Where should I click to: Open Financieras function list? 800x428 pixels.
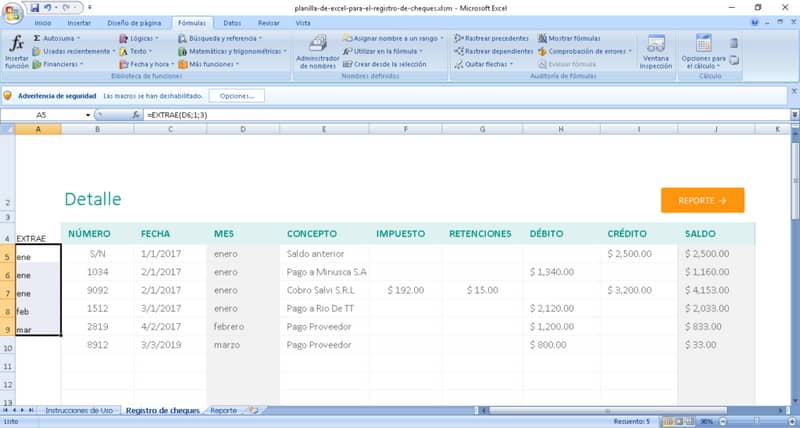tap(56, 65)
